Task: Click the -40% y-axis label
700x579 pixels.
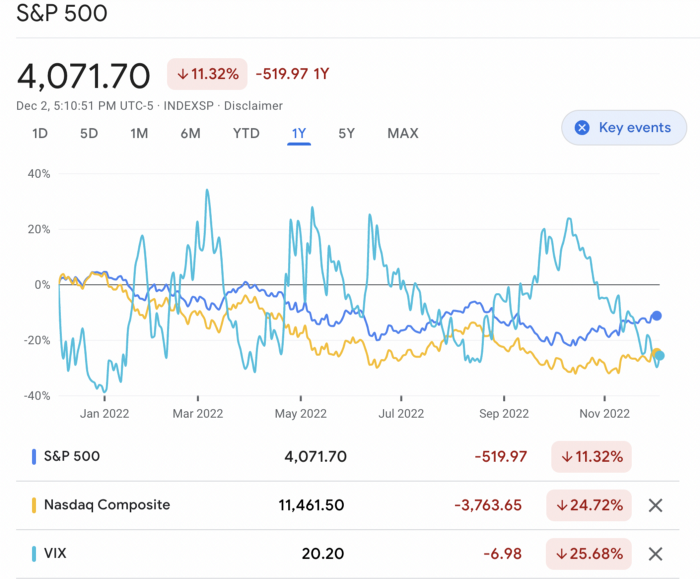Action: click(x=37, y=396)
